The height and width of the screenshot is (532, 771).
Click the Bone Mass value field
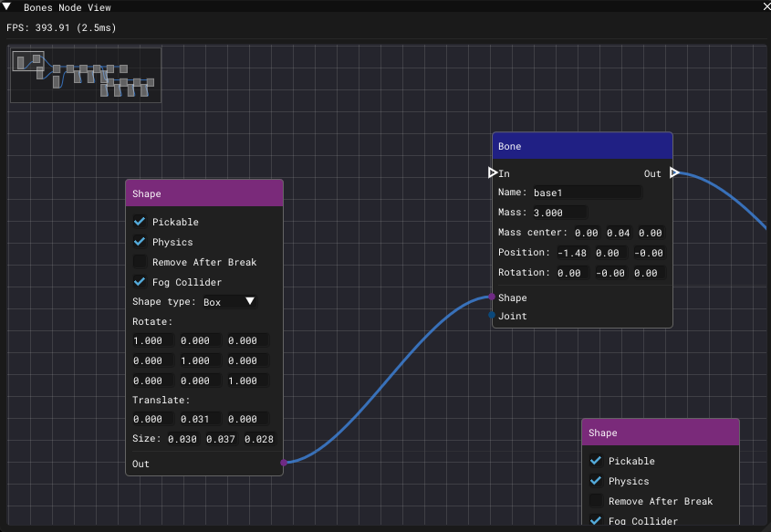[558, 213]
